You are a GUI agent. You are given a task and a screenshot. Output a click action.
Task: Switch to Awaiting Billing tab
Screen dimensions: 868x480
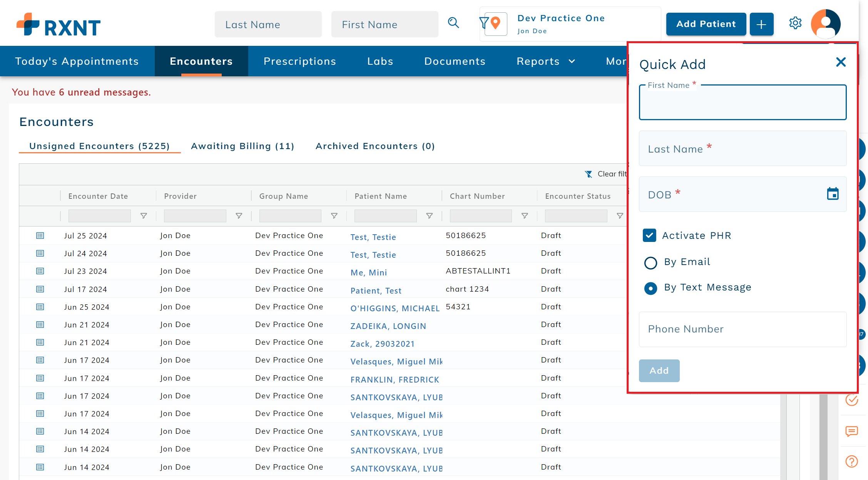pyautogui.click(x=243, y=146)
